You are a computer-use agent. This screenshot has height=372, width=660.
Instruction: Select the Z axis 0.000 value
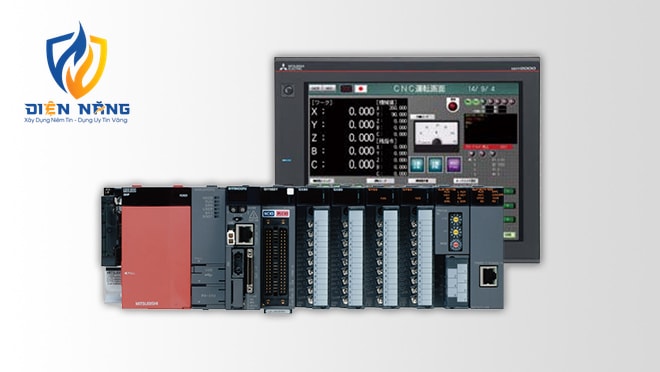pos(361,138)
